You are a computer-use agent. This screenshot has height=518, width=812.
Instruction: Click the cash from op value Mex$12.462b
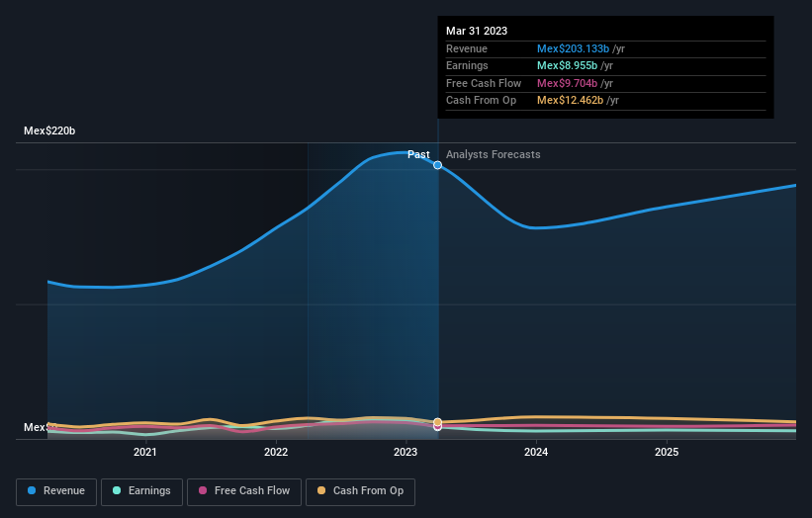(570, 101)
